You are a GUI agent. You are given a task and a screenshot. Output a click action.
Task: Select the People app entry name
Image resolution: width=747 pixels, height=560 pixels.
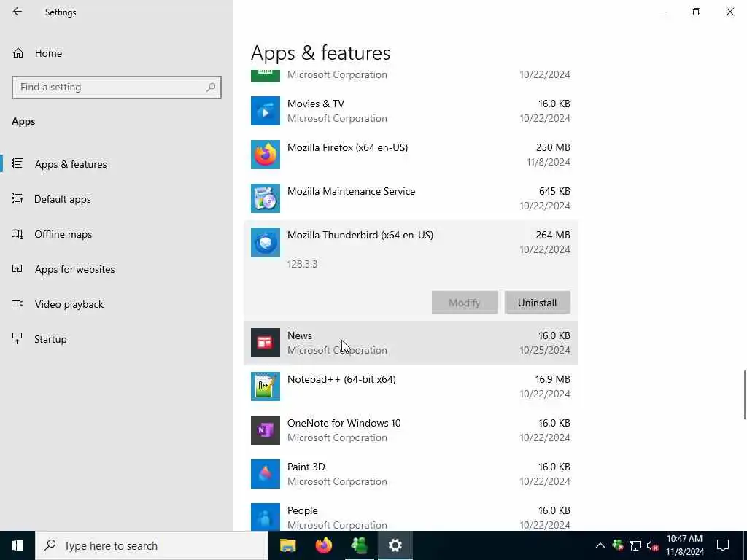(303, 510)
